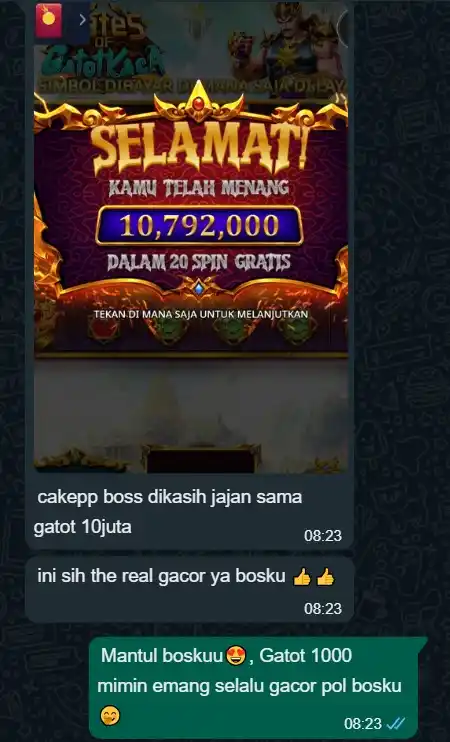Click the blue double-check read receipt
Screen dimensions: 450x742
pyautogui.click(x=396, y=724)
